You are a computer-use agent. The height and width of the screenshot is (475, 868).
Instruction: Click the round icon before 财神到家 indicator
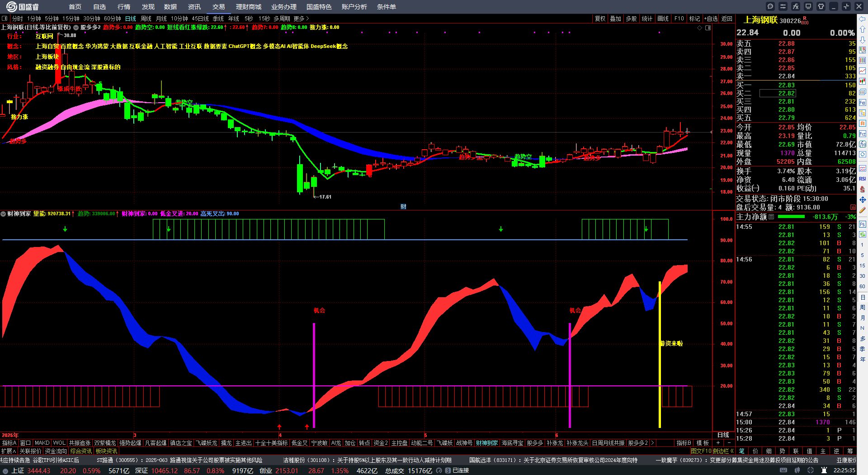pyautogui.click(x=3, y=214)
